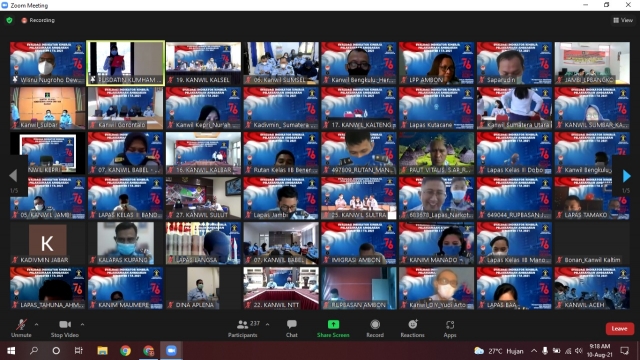This screenshot has width=640, height=360.
Task: Click the green Share Screen icon
Action: click(333, 324)
